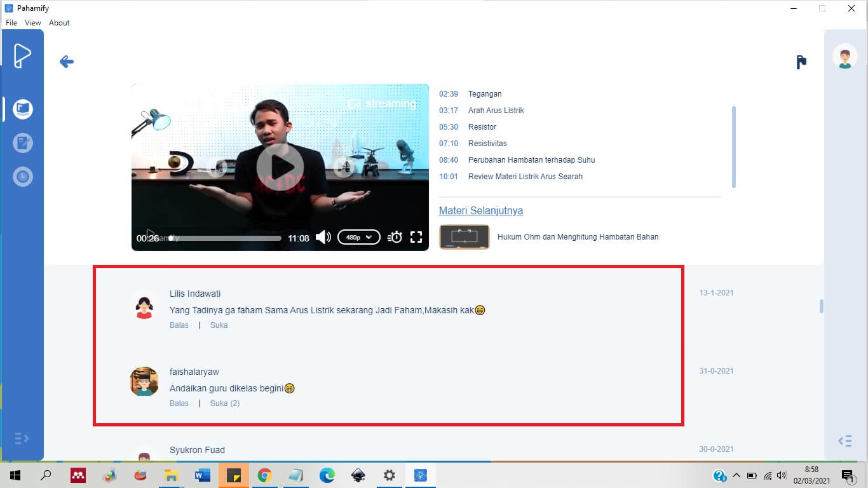Viewport: 868px width, 488px height.
Task: Click the comment date 13-1-2021
Action: click(717, 293)
